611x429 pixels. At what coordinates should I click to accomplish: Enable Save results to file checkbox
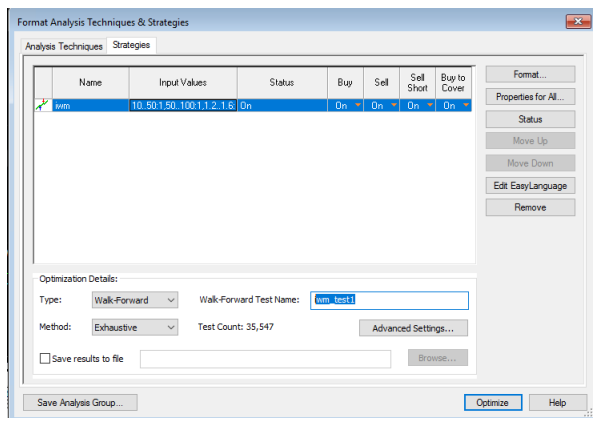46,358
